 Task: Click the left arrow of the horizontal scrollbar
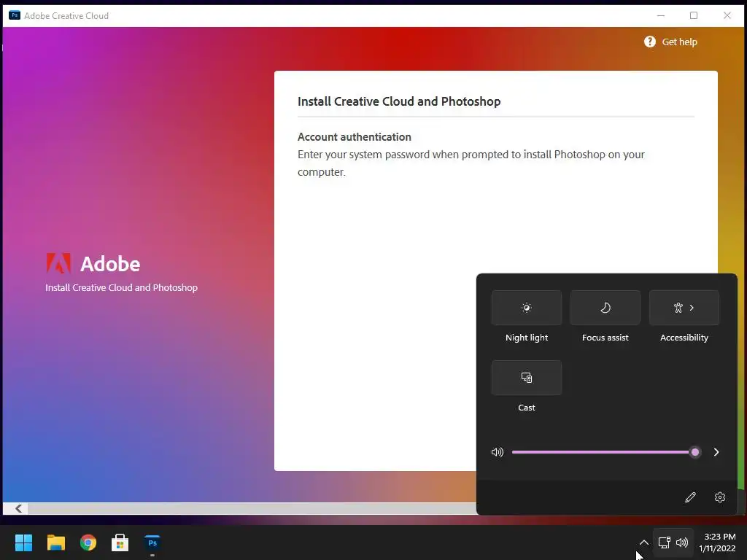tap(18, 508)
